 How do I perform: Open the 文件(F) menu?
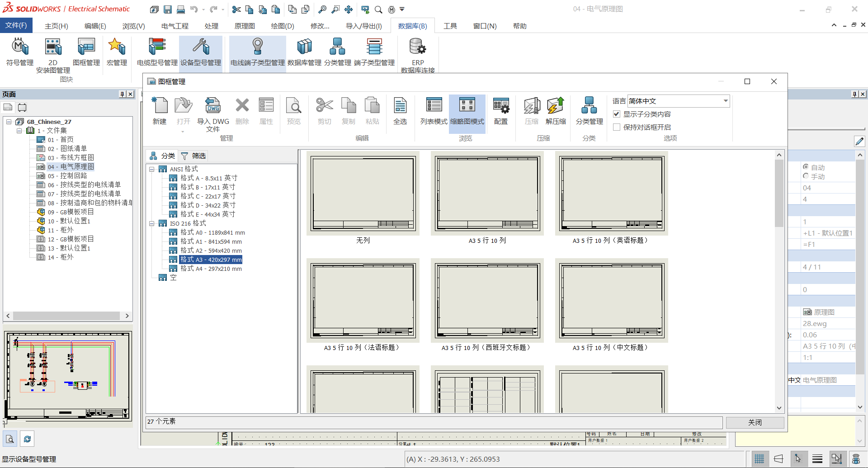[x=16, y=25]
